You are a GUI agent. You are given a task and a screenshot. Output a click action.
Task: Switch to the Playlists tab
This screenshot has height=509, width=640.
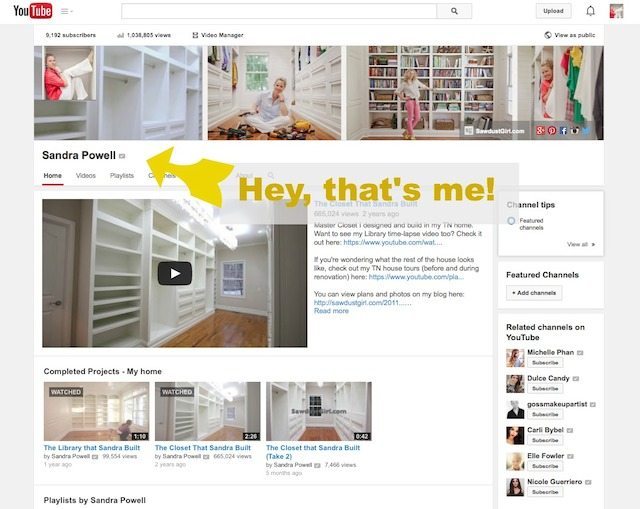(x=122, y=176)
